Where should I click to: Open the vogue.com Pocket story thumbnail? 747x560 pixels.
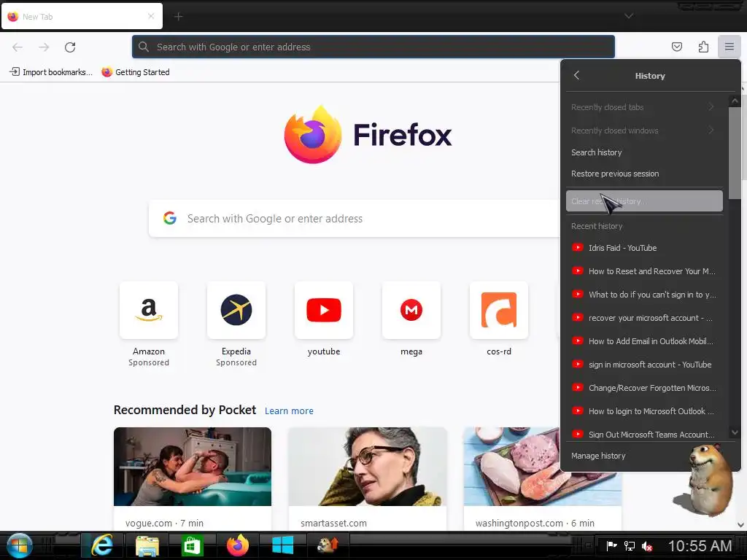pyautogui.click(x=193, y=467)
